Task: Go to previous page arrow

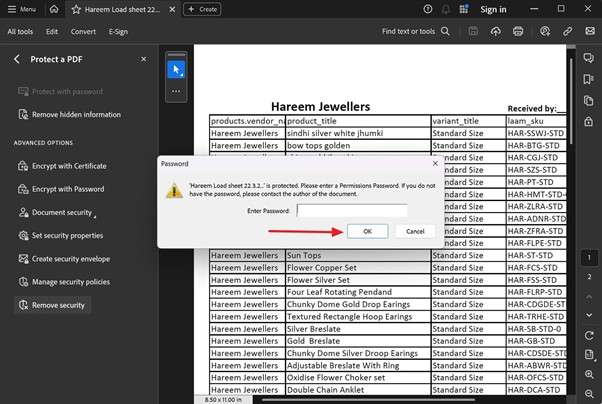Action: (x=589, y=296)
